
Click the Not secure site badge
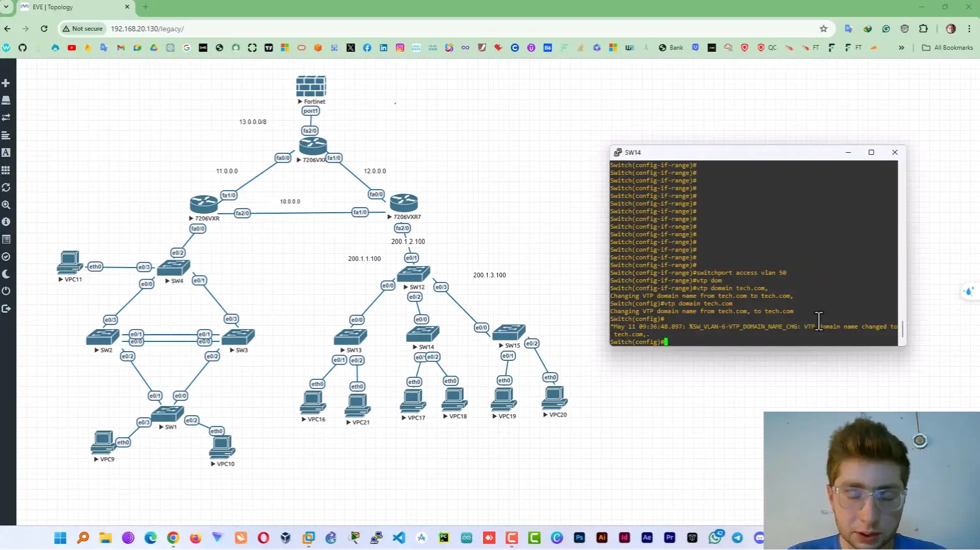point(82,29)
